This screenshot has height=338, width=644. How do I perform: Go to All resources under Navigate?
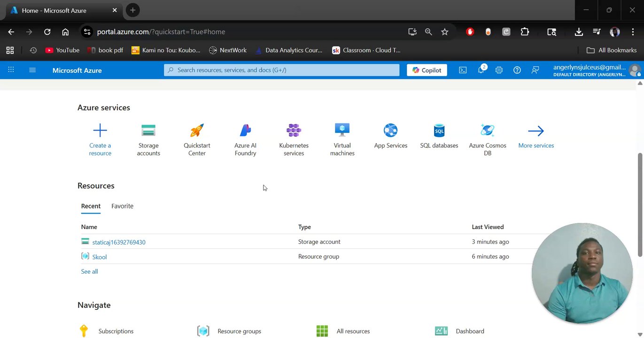353,331
